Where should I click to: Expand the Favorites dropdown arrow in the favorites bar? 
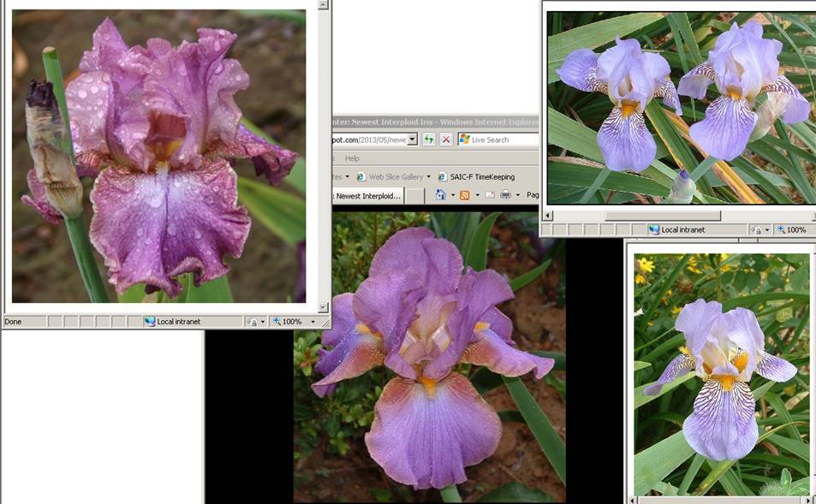pos(347,177)
